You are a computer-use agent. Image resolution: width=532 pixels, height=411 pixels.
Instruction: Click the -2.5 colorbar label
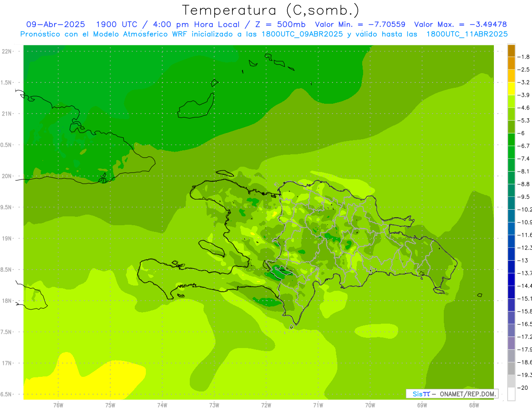[524, 70]
